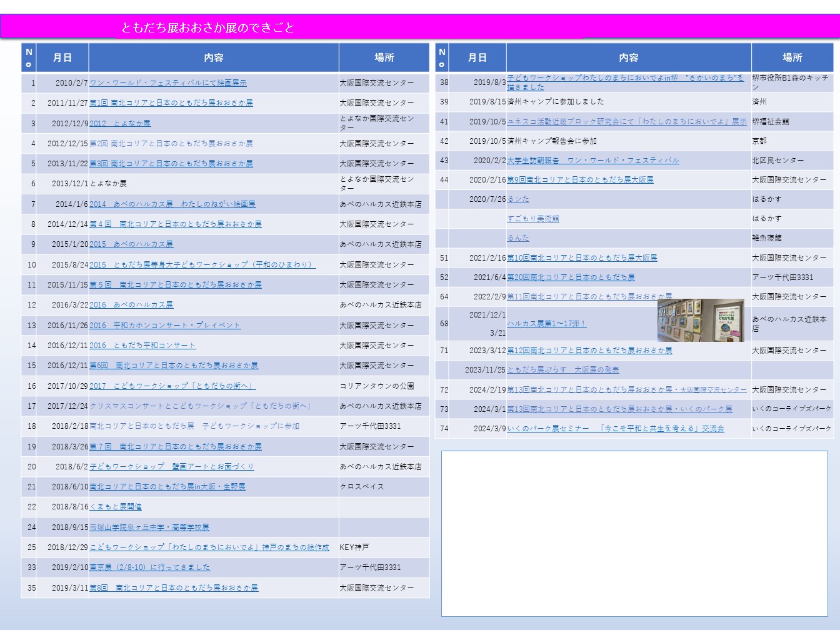Open the 第20回南北コリアと日本のともだち展 link
The height and width of the screenshot is (630, 840).
tap(571, 277)
